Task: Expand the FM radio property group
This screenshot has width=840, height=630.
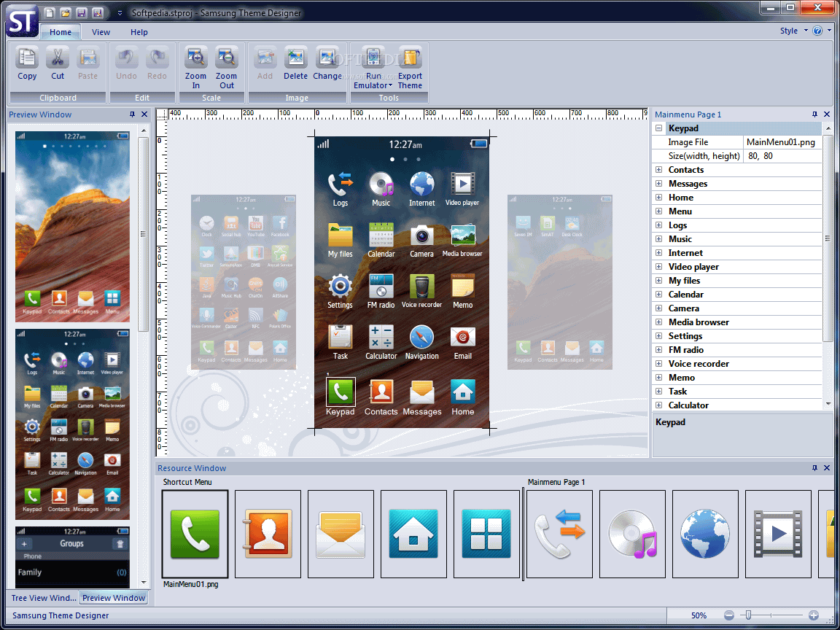Action: [x=658, y=350]
